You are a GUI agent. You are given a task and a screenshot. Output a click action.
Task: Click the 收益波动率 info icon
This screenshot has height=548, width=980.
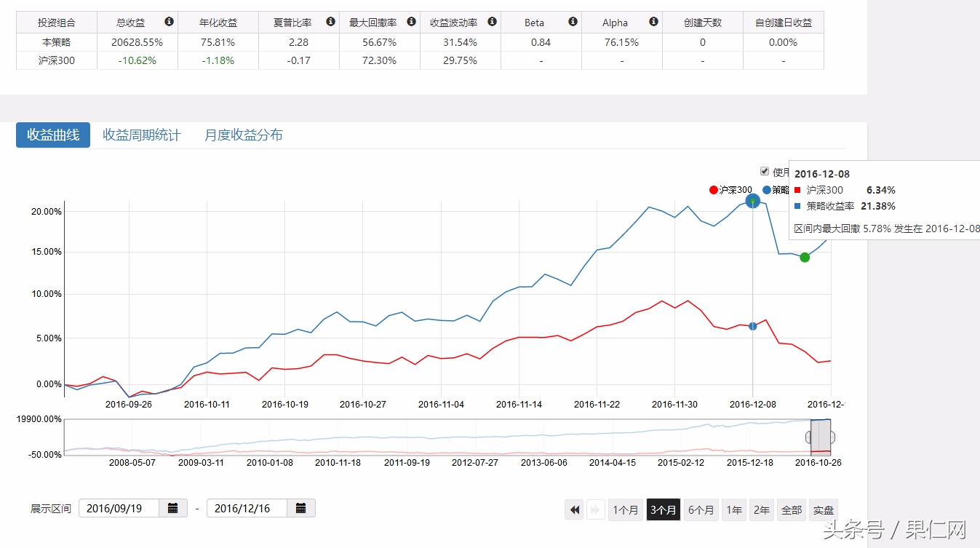pos(492,22)
